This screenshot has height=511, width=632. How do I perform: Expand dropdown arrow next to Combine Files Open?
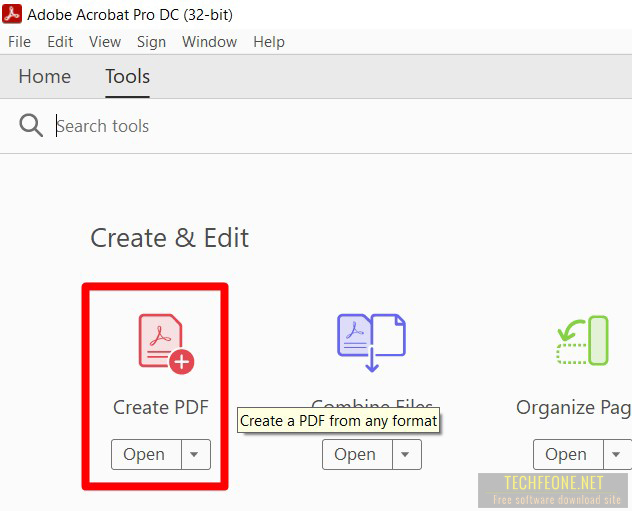pyautogui.click(x=407, y=455)
